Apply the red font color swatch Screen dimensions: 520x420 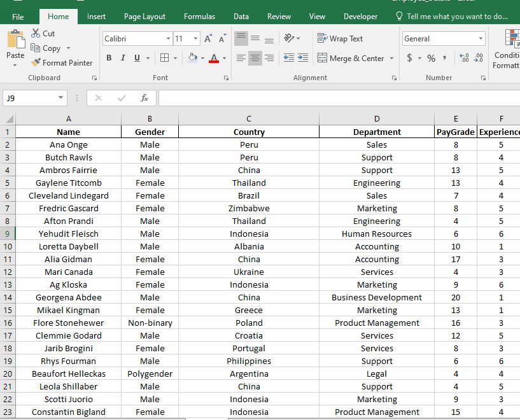click(213, 58)
